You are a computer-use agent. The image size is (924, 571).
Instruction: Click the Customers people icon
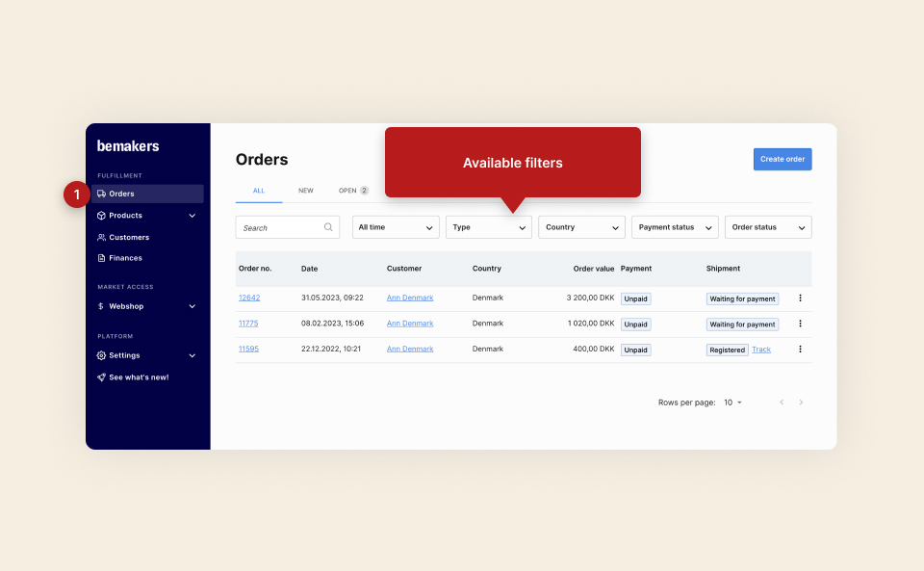coord(101,237)
